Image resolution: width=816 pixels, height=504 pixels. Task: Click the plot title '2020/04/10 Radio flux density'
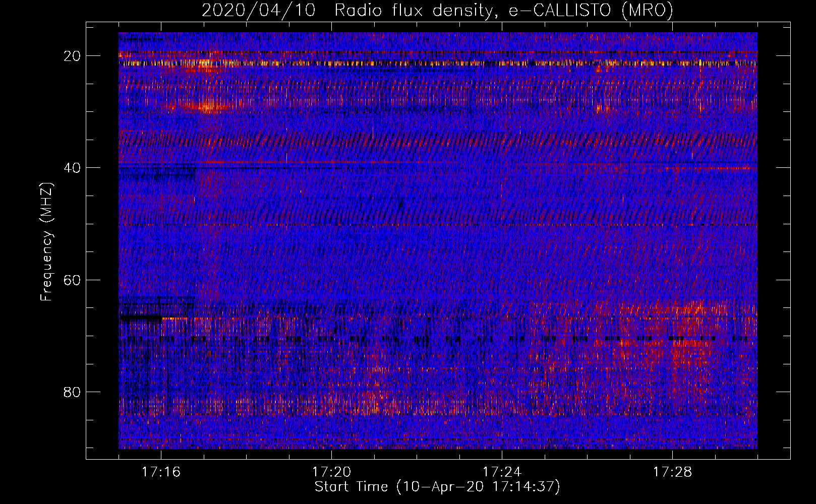coord(438,11)
